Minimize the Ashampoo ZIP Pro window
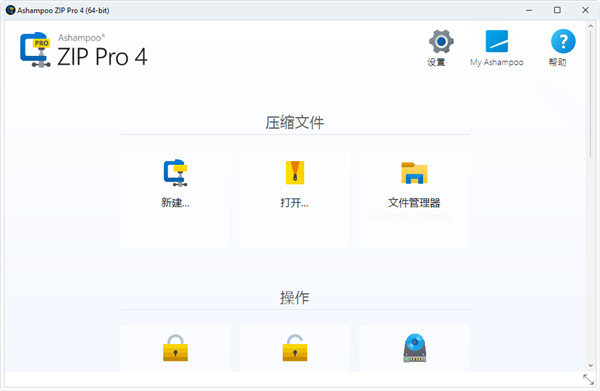Image resolution: width=600 pixels, height=391 pixels. [529, 10]
